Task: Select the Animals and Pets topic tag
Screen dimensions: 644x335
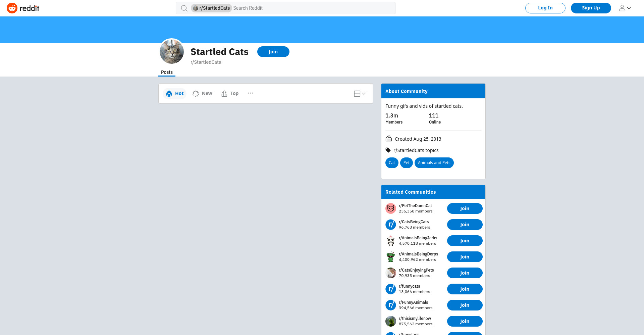Action: [x=434, y=163]
